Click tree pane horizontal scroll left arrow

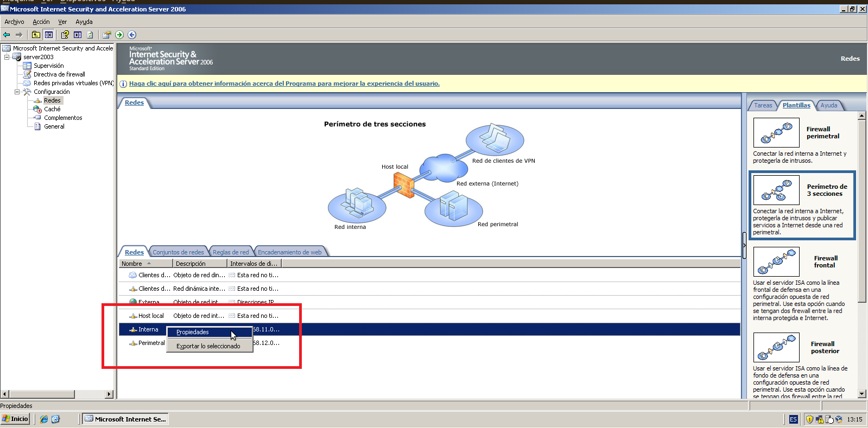pyautogui.click(x=4, y=394)
